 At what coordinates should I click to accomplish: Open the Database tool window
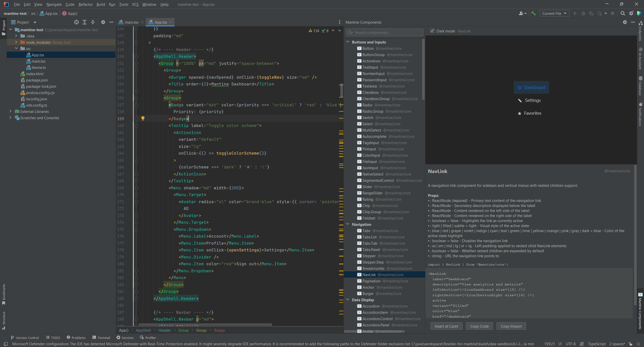click(x=640, y=86)
